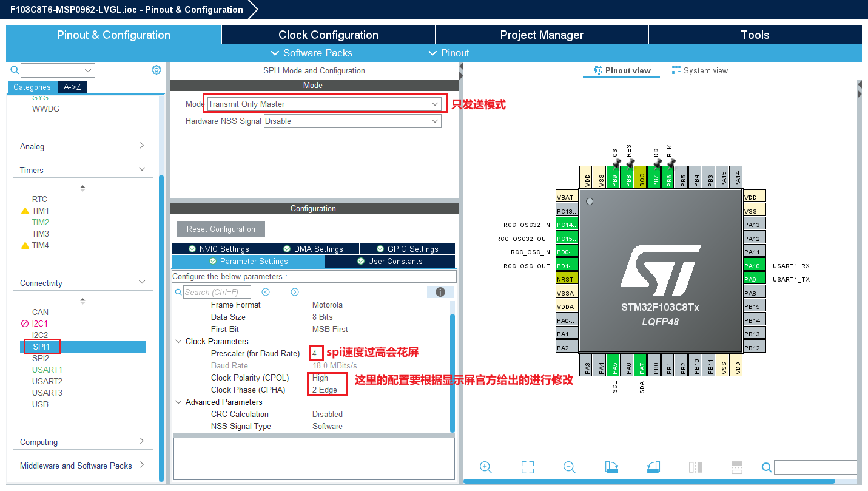Open the GPIO Settings tab
This screenshot has height=491, width=868.
click(408, 249)
